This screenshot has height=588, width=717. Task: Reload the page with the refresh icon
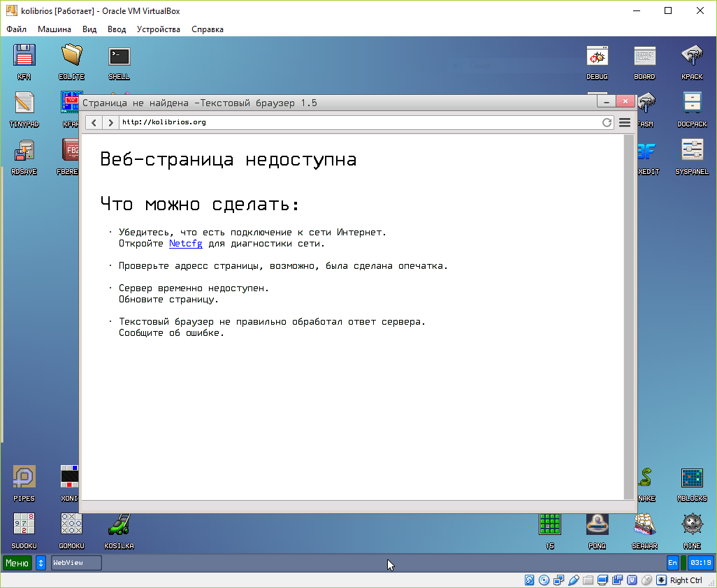coord(607,122)
